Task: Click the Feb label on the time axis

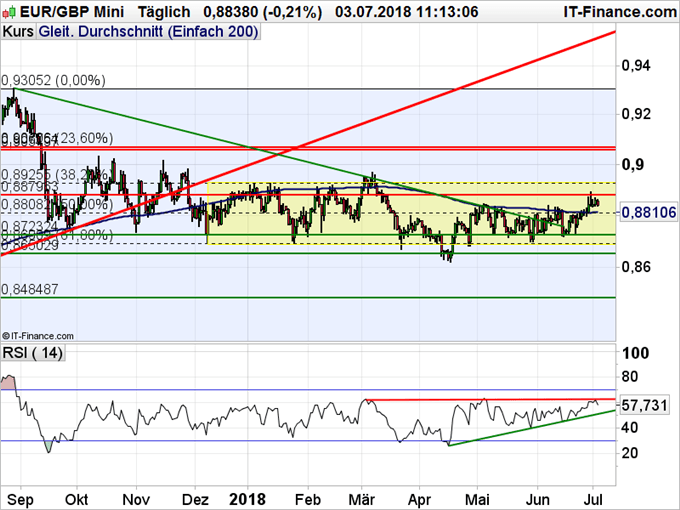Action: click(308, 499)
